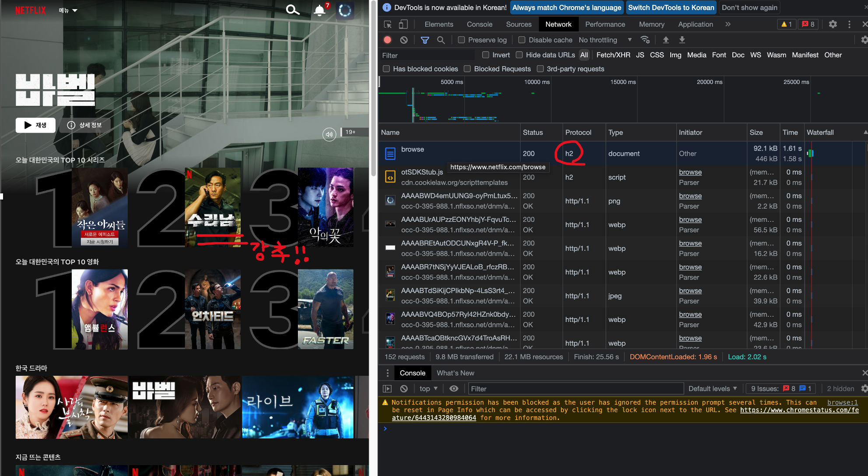Expand the Default levels dropdown

click(712, 388)
